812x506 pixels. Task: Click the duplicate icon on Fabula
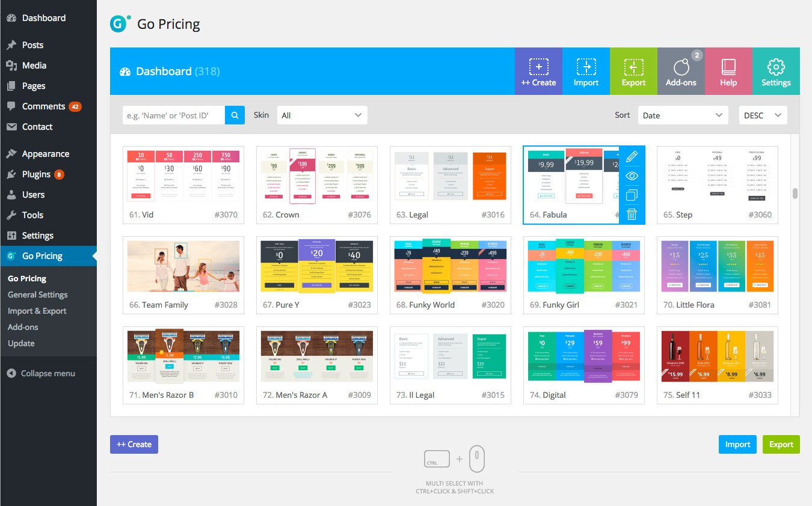(x=632, y=195)
